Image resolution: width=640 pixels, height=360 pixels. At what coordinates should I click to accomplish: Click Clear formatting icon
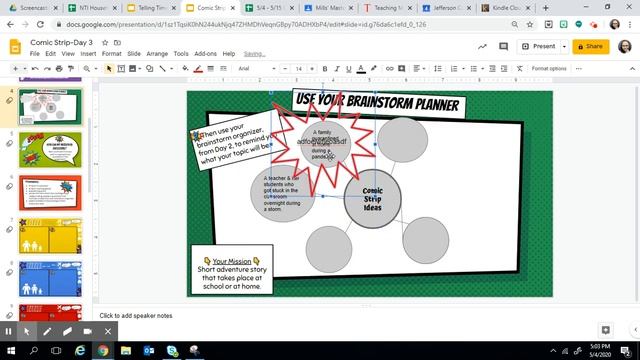pyautogui.click(x=520, y=69)
